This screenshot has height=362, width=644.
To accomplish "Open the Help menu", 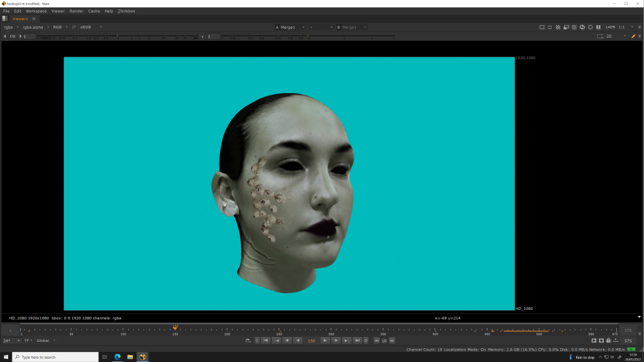I will point(109,11).
